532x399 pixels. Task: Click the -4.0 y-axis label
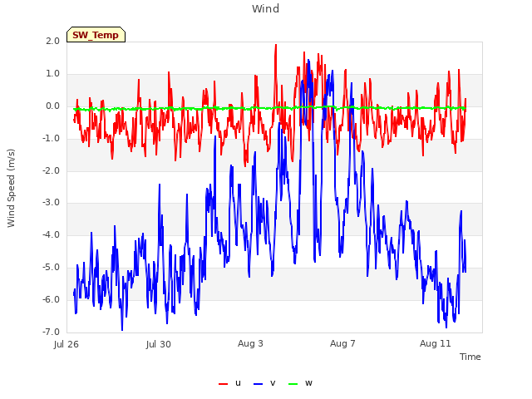click(x=51, y=234)
